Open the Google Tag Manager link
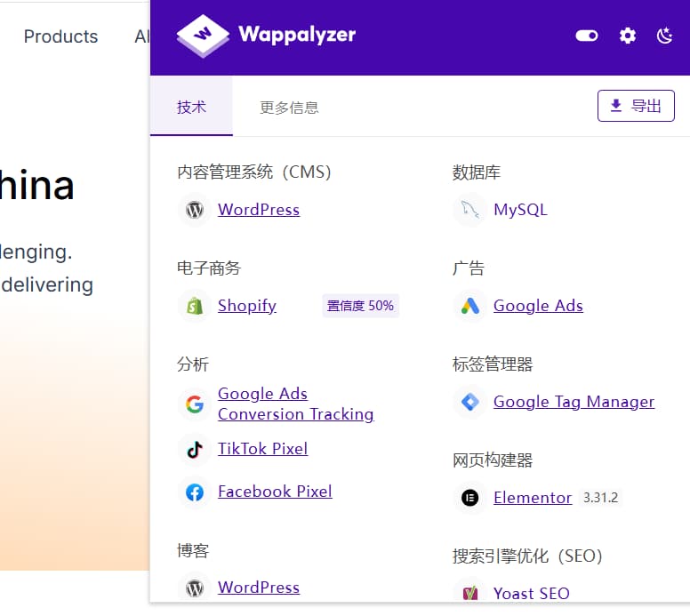This screenshot has width=690, height=616. [574, 402]
